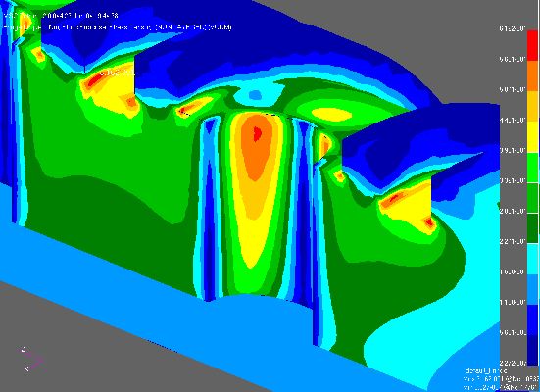The height and width of the screenshot is (392, 540).
Task: Click the red band in color legend
Action: (532, 45)
